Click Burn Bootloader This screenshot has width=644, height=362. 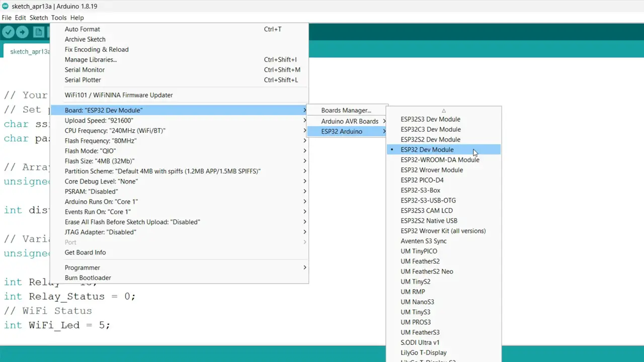point(179,278)
